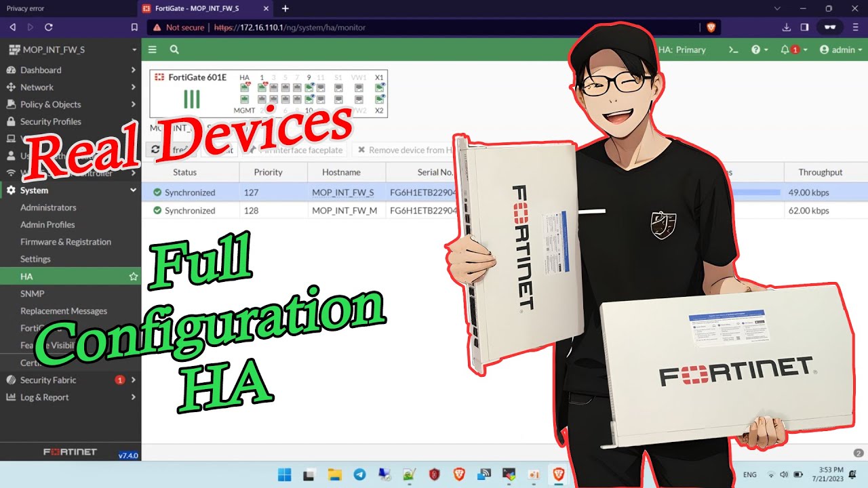Toggle the favorite star on HA
The width and height of the screenshot is (868, 488).
coord(134,277)
